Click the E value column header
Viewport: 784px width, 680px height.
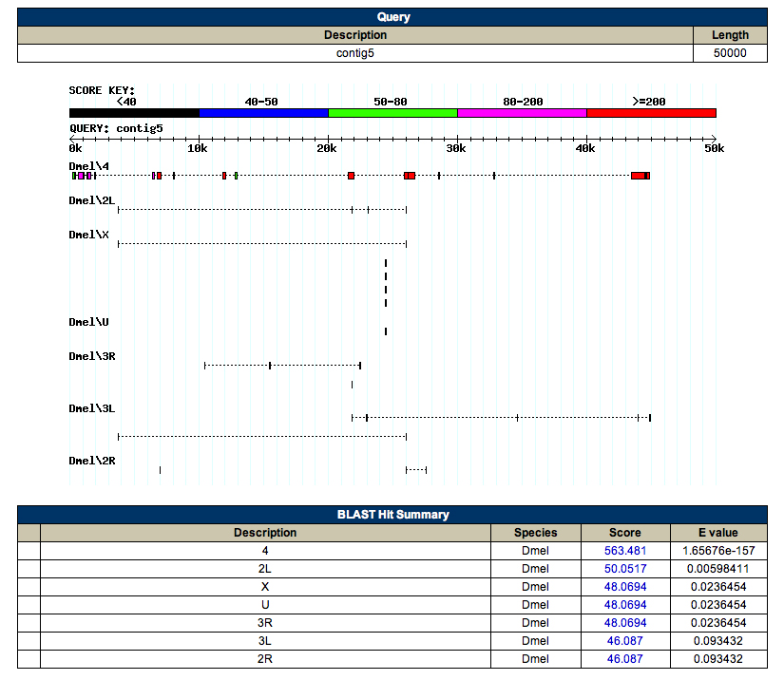coord(718,533)
